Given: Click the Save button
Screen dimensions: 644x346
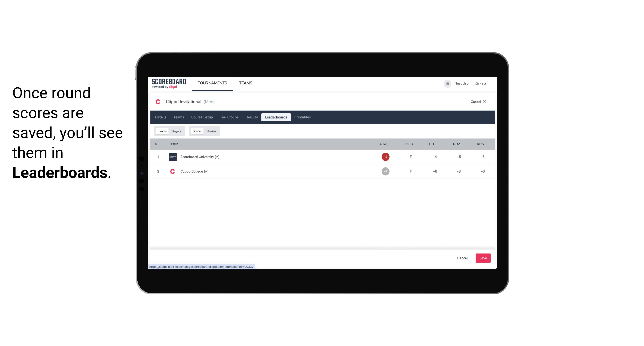Looking at the screenshot, I should (482, 258).
